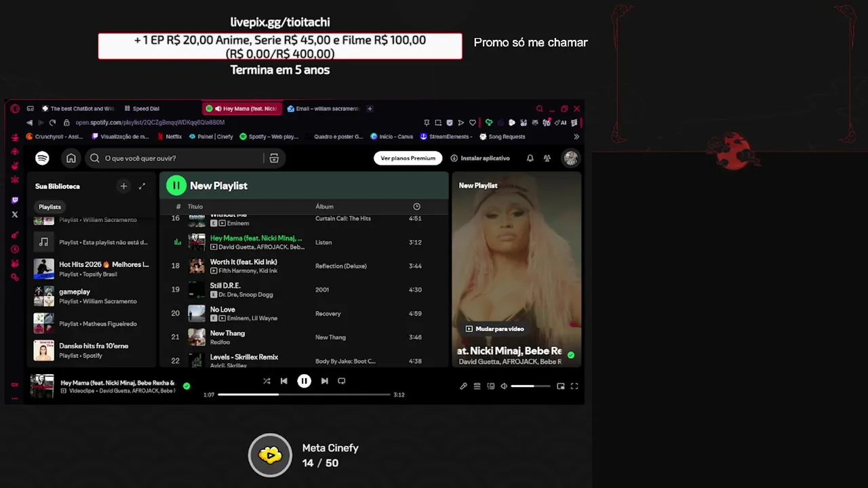Toggle saved checkmark in now playing bar

click(186, 386)
